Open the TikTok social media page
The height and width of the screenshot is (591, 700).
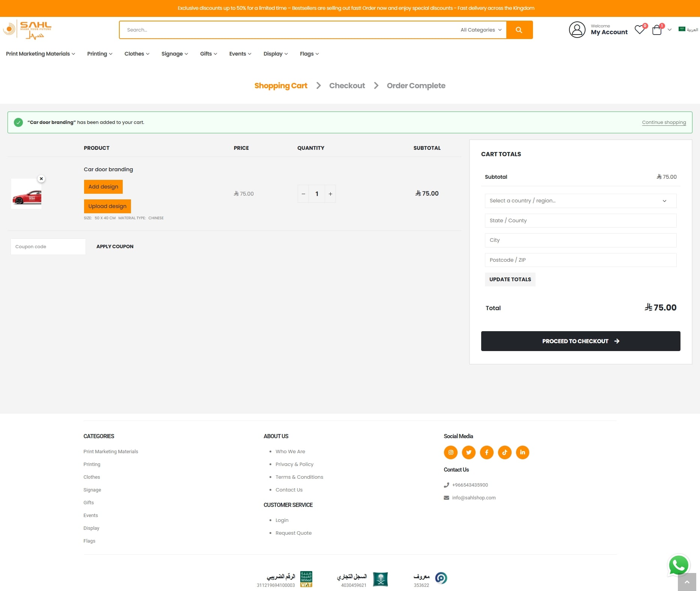click(504, 452)
